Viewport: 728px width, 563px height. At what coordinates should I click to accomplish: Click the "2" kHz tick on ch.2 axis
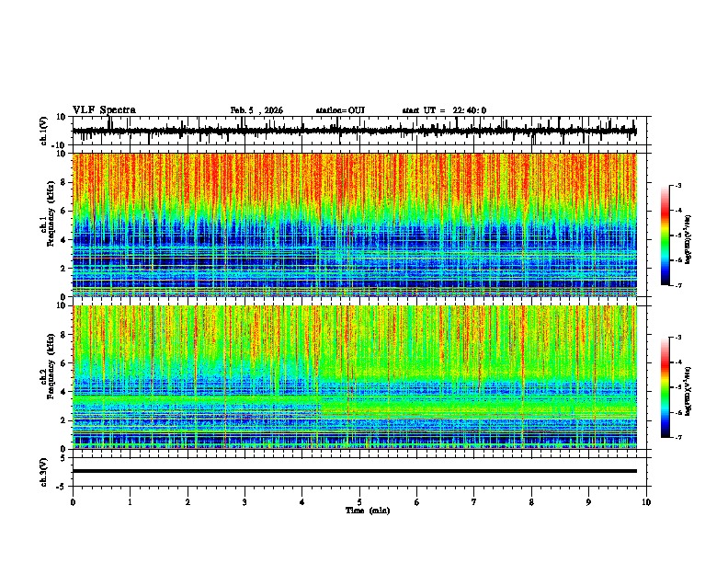pos(63,420)
